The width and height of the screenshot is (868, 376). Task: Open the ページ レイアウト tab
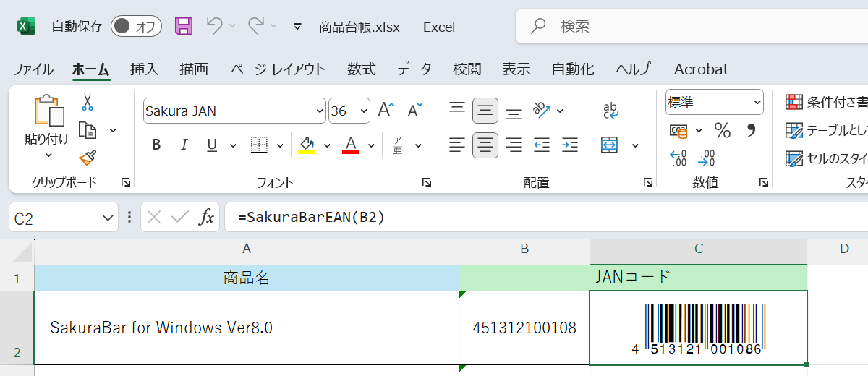pyautogui.click(x=278, y=69)
